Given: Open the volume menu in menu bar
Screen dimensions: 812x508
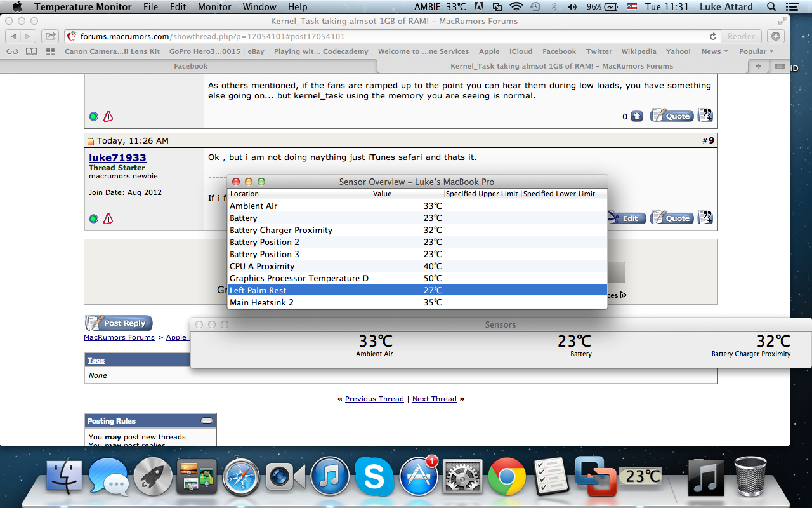Looking at the screenshot, I should (572, 7).
